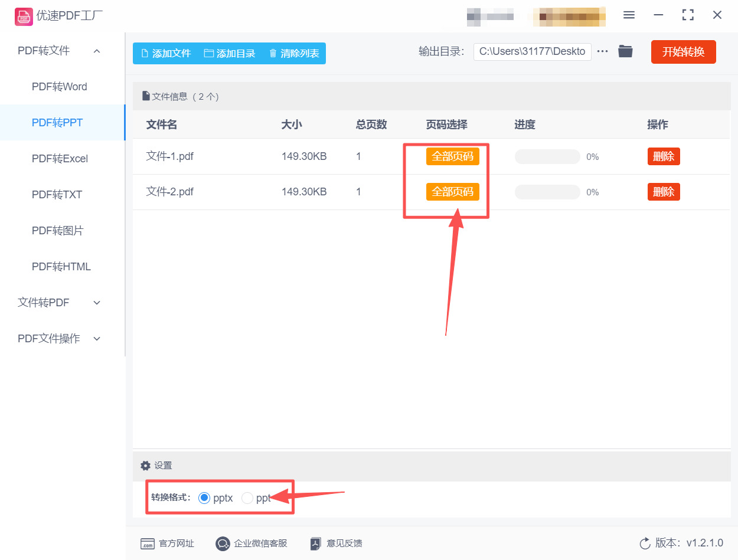
Task: Click the 页码选择 column header
Action: tap(447, 125)
